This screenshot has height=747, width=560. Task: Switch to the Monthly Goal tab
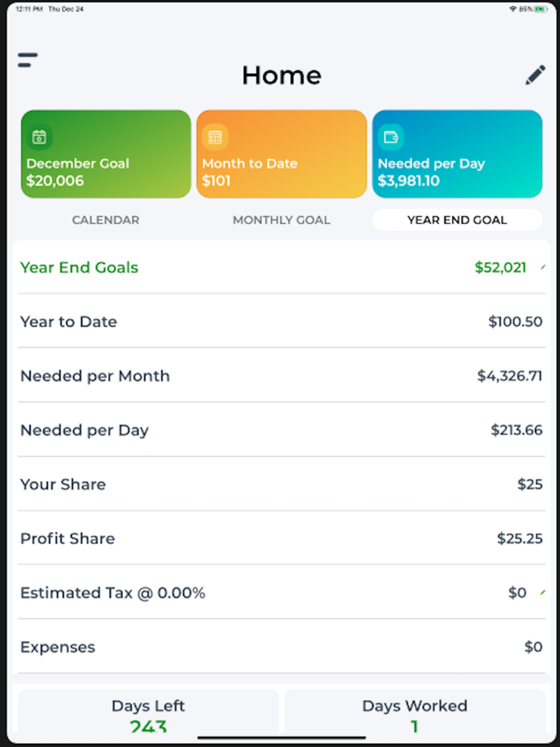[x=282, y=220]
